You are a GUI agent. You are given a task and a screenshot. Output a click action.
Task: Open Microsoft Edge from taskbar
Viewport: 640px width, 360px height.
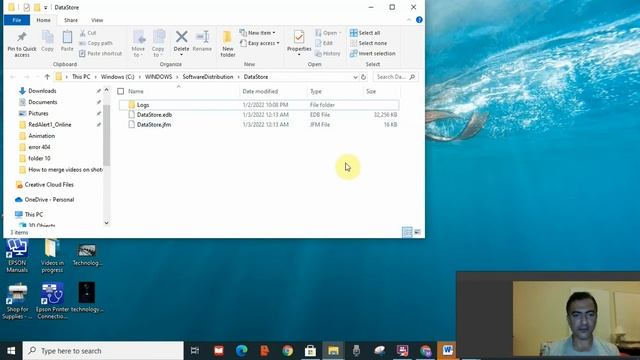point(242,351)
